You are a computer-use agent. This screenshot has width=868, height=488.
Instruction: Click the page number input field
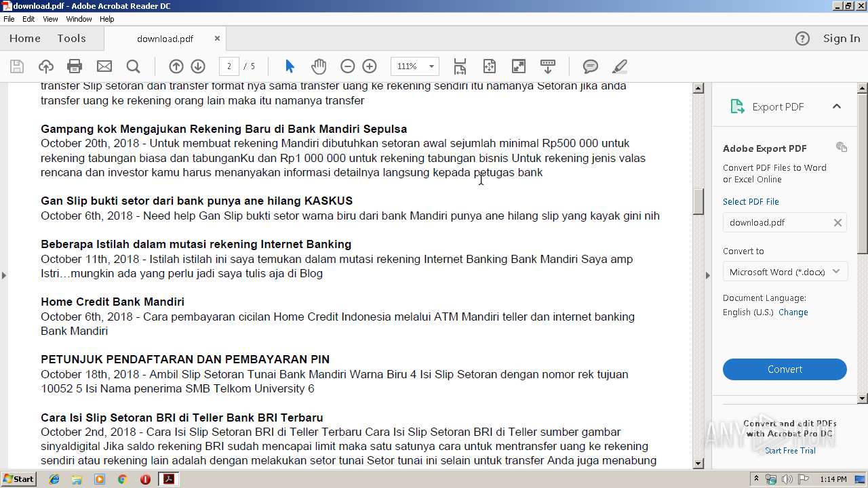(229, 66)
